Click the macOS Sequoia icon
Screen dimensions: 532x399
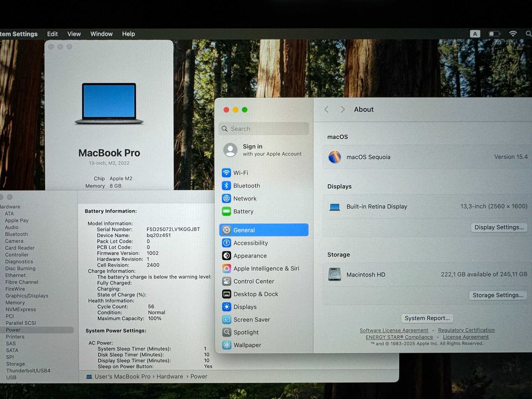click(x=335, y=157)
